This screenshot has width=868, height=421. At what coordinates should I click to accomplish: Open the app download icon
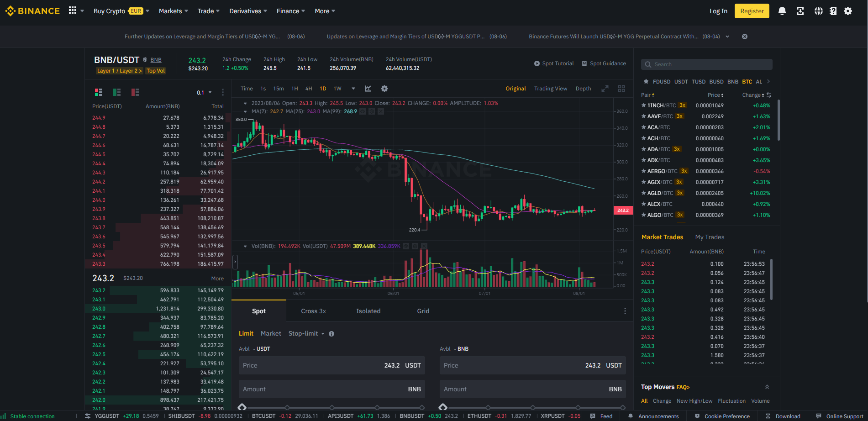(x=800, y=11)
